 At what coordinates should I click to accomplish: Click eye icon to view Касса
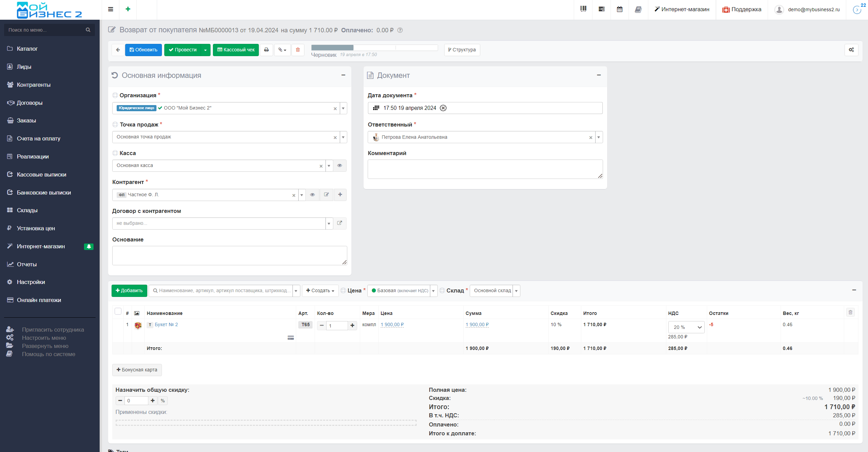point(339,166)
